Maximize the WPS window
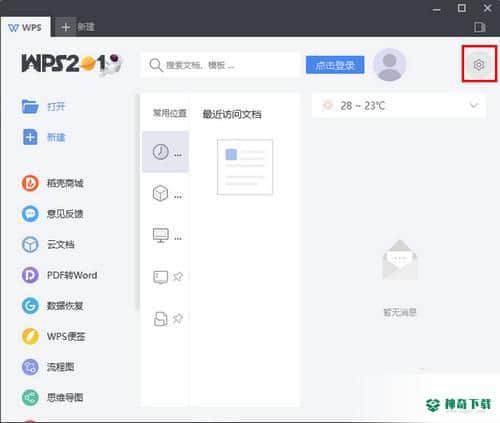The height and width of the screenshot is (423, 500). (x=462, y=8)
